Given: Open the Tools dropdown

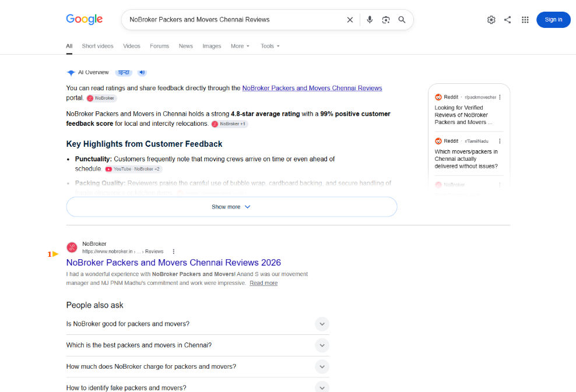Looking at the screenshot, I should 270,46.
